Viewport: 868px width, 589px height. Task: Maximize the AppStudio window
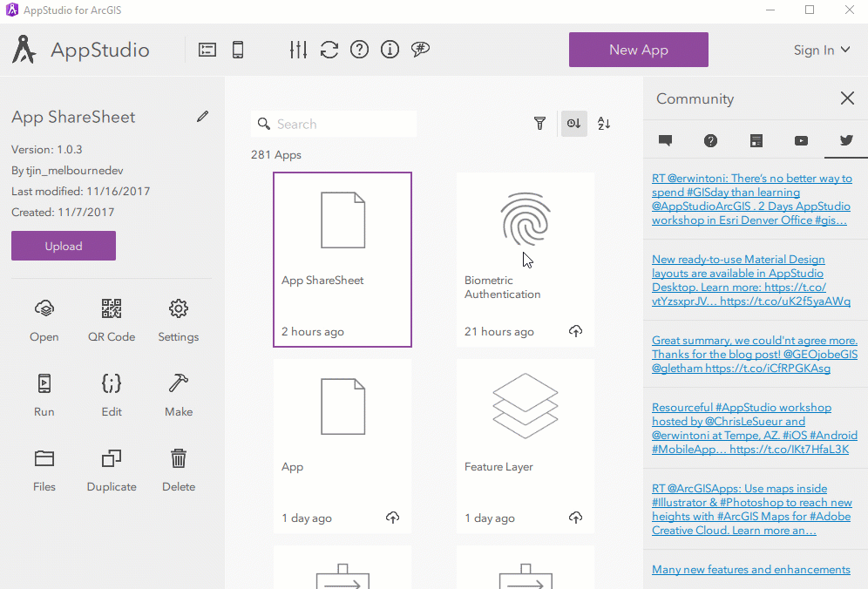click(810, 10)
